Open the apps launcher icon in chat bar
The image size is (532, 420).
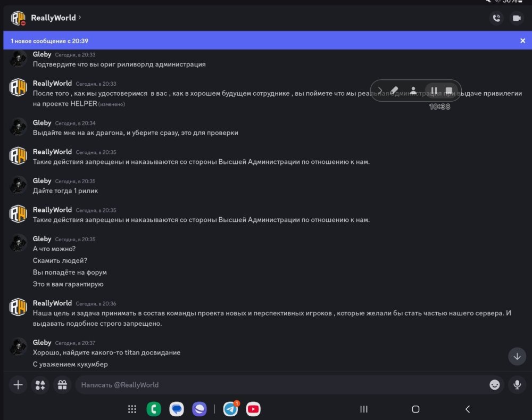tap(40, 385)
